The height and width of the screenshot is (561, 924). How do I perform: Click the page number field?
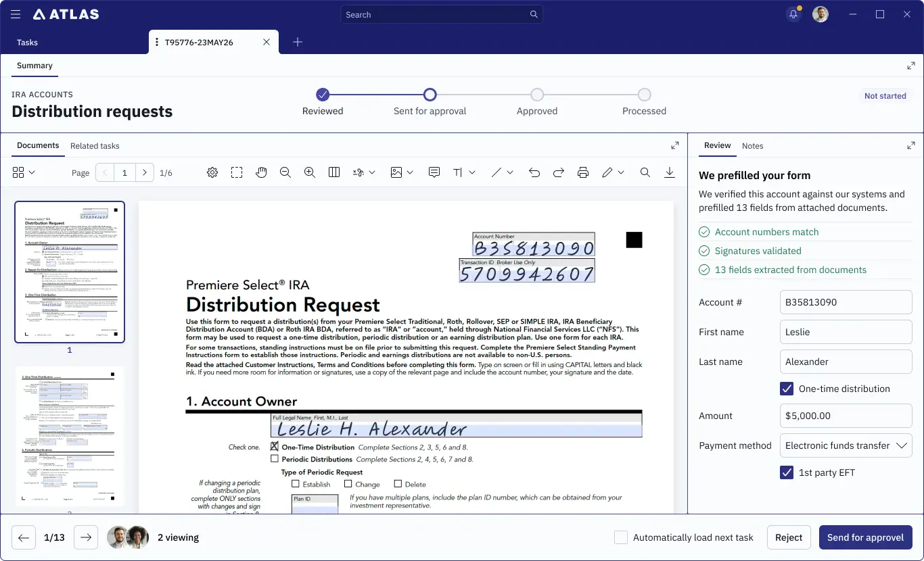(x=124, y=172)
